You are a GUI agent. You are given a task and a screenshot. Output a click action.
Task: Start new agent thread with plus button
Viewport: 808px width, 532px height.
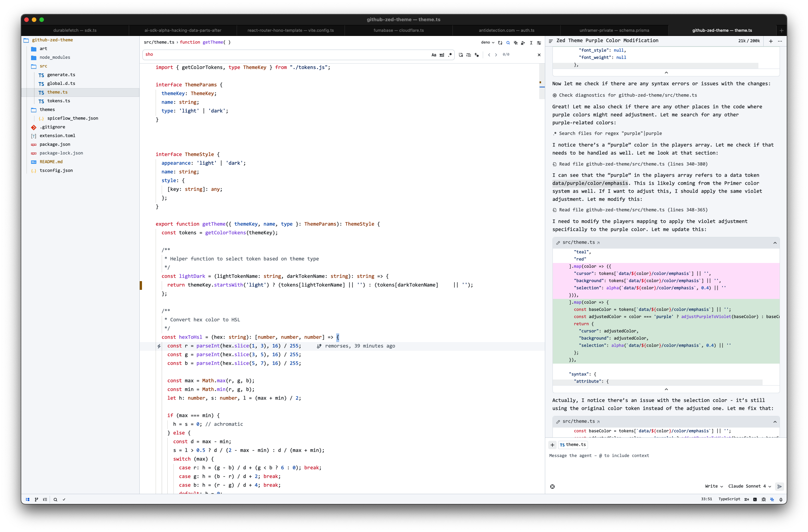pyautogui.click(x=771, y=41)
